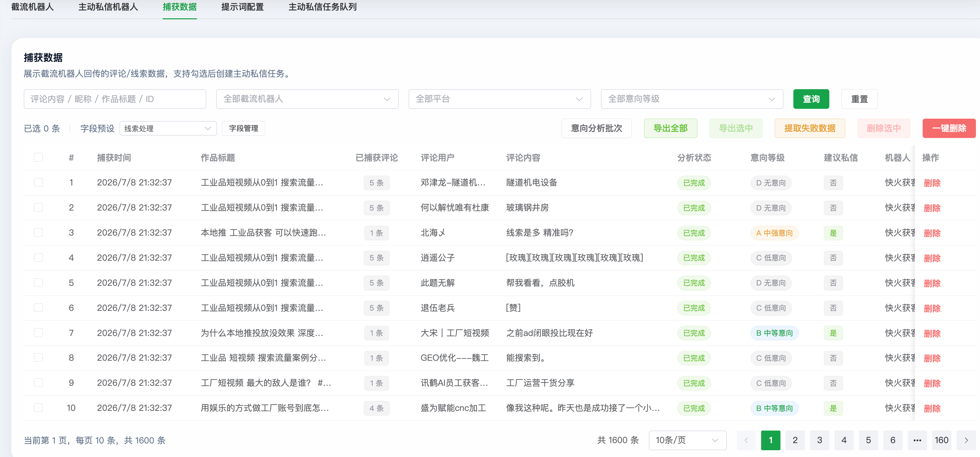980x457 pixels.
Task: Go to page 2 in pagination
Action: 795,440
